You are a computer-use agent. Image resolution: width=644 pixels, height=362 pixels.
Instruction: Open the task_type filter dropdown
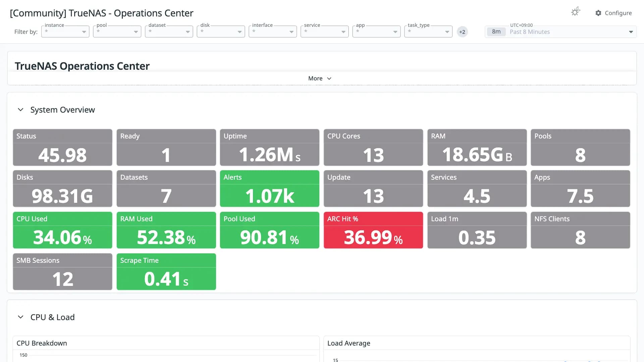tap(428, 32)
